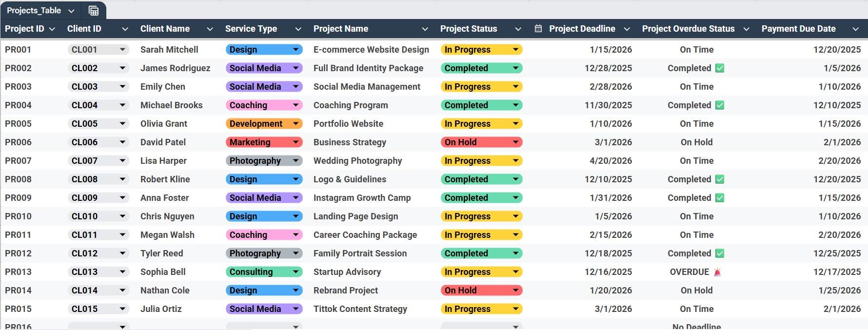The height and width of the screenshot is (330, 868).
Task: Select payment due date 12/25/2025
Action: click(837, 253)
